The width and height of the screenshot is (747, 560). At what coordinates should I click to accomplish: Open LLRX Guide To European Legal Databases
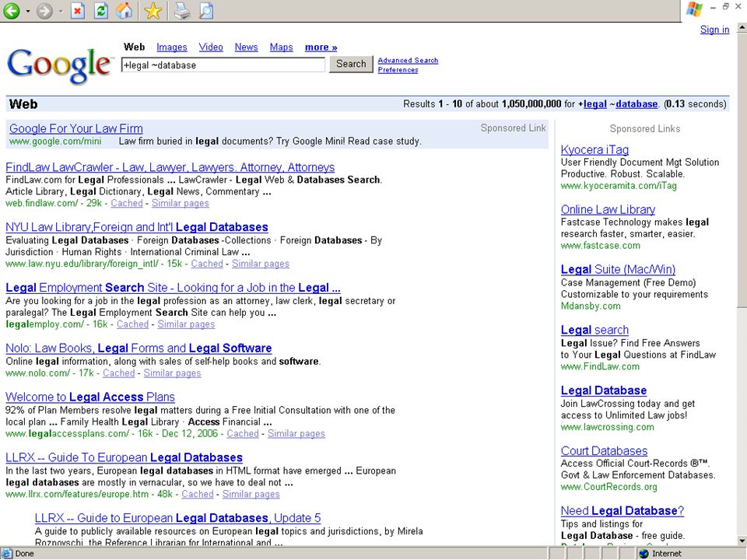point(124,457)
